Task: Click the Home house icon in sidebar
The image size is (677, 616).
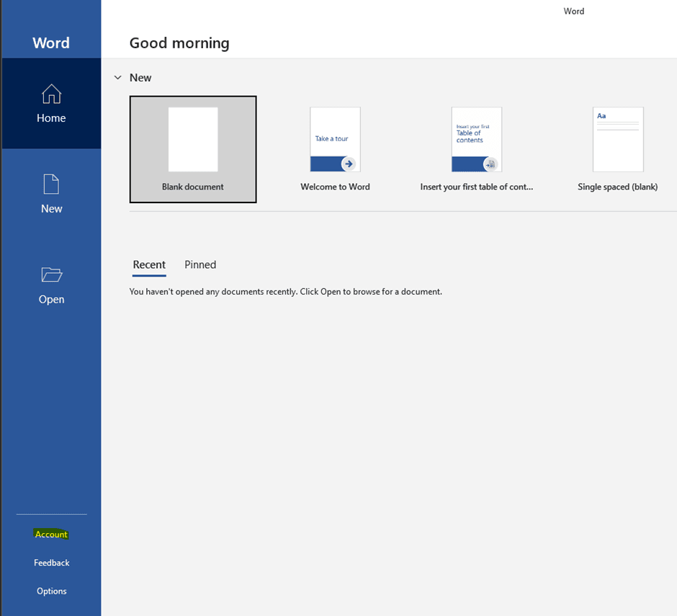Action: (51, 94)
